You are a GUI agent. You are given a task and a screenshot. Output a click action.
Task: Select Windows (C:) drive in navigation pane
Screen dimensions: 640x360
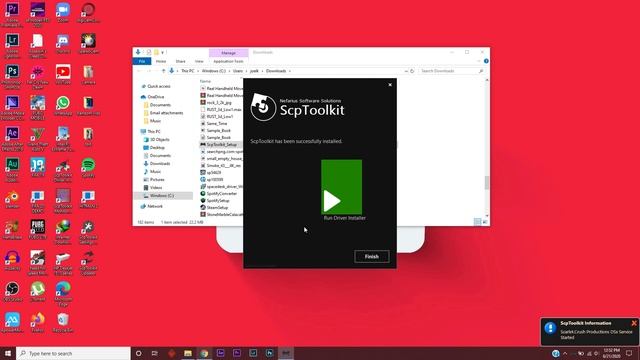click(x=162, y=196)
